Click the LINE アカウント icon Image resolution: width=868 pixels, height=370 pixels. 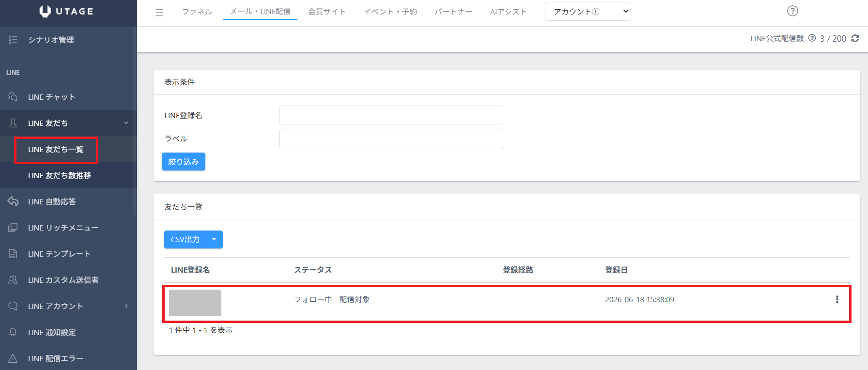[13, 306]
